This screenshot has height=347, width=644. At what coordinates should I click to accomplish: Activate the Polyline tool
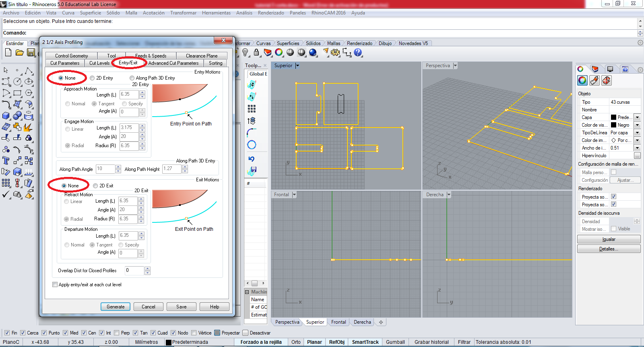point(29,71)
